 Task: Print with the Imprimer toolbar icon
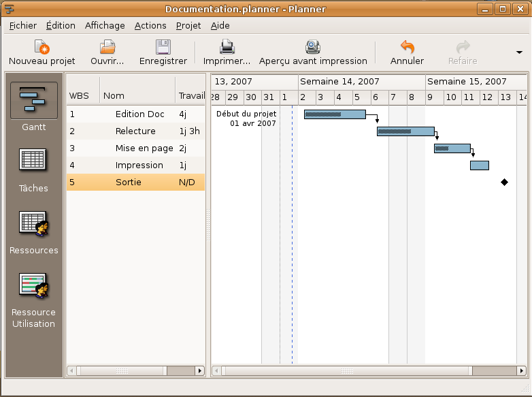click(227, 48)
